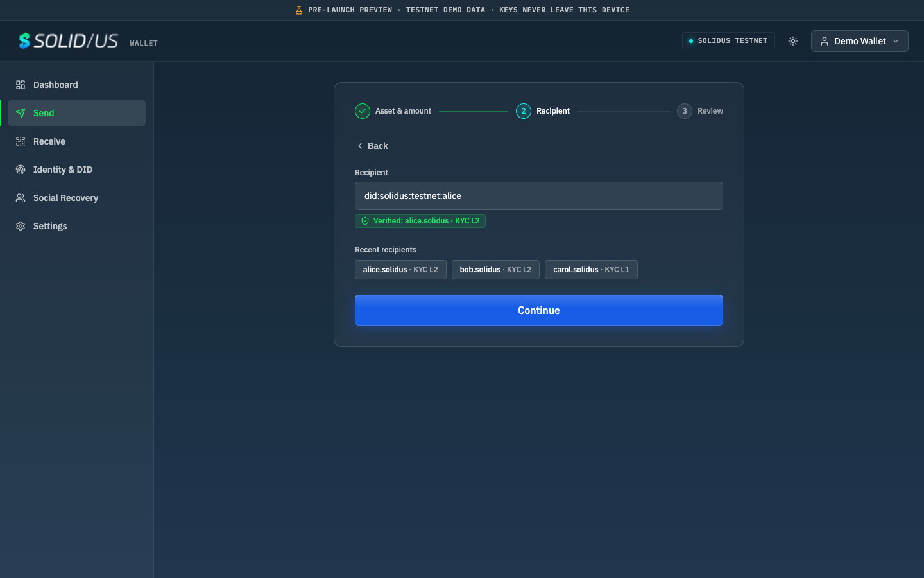Click the completed Asset & amount checkmark
924x578 pixels.
pos(363,111)
